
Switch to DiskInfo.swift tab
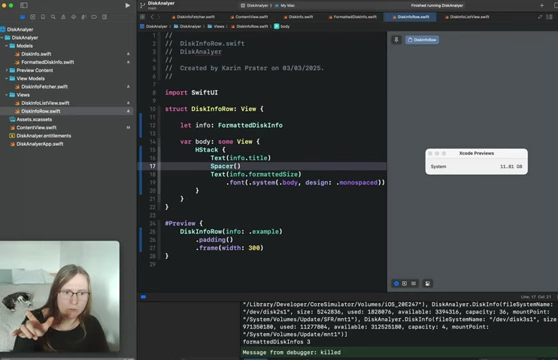click(298, 17)
